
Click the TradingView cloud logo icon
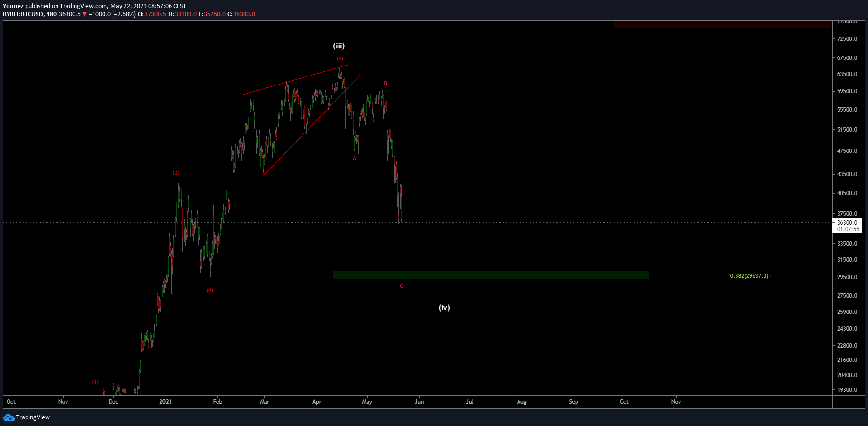[x=9, y=417]
